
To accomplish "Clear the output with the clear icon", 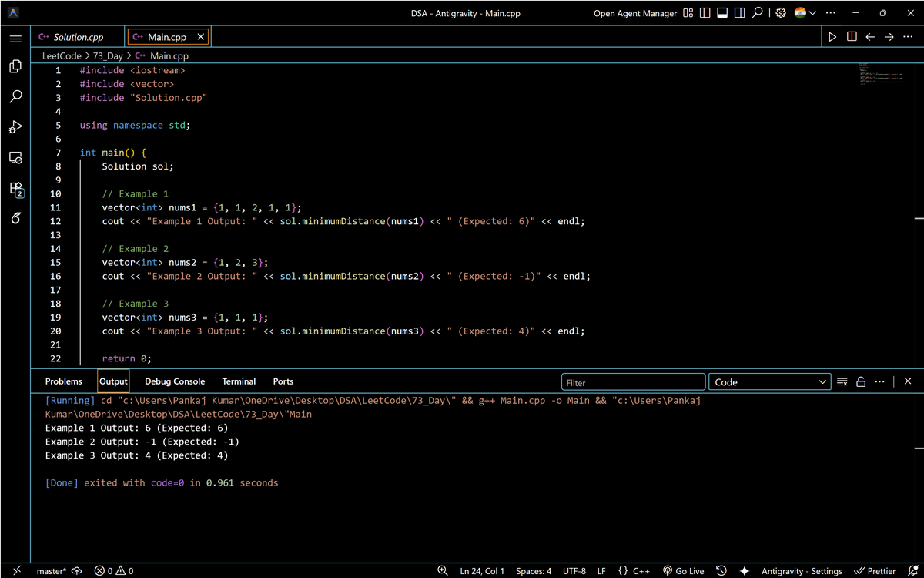I will pyautogui.click(x=842, y=381).
